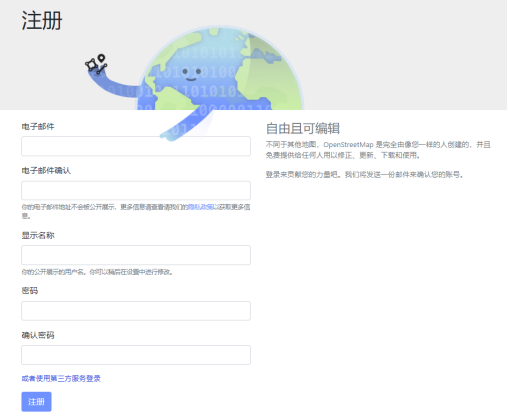Open the 隐私政策 link
This screenshot has height=418, width=508.
point(201,207)
